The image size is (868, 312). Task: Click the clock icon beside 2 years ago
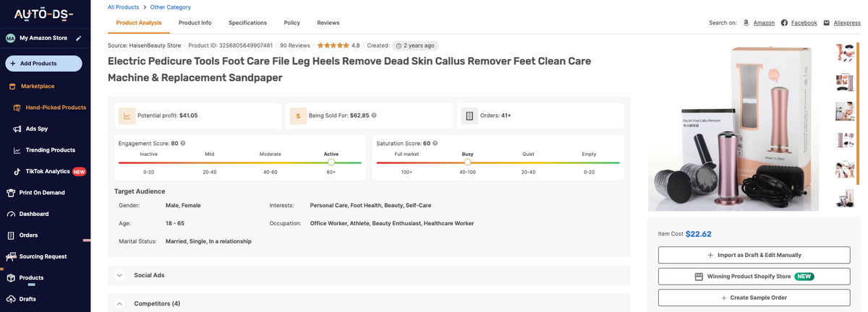pyautogui.click(x=397, y=45)
